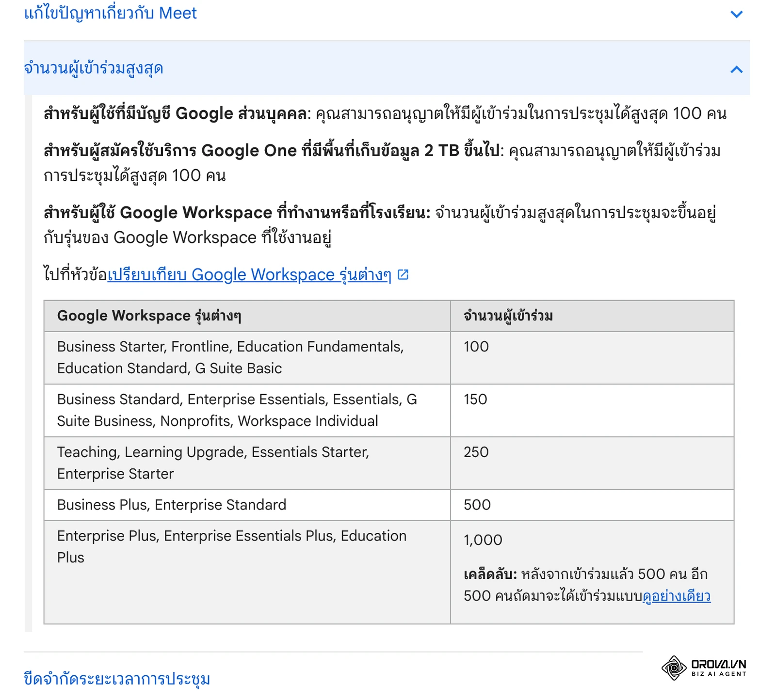Screen dimensions: 776x700
Task: Click the 150 participants cell
Action: [592, 411]
